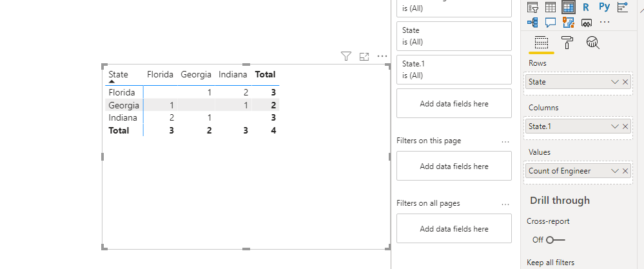644x269 pixels.
Task: Click the Columns section label
Action: point(543,108)
